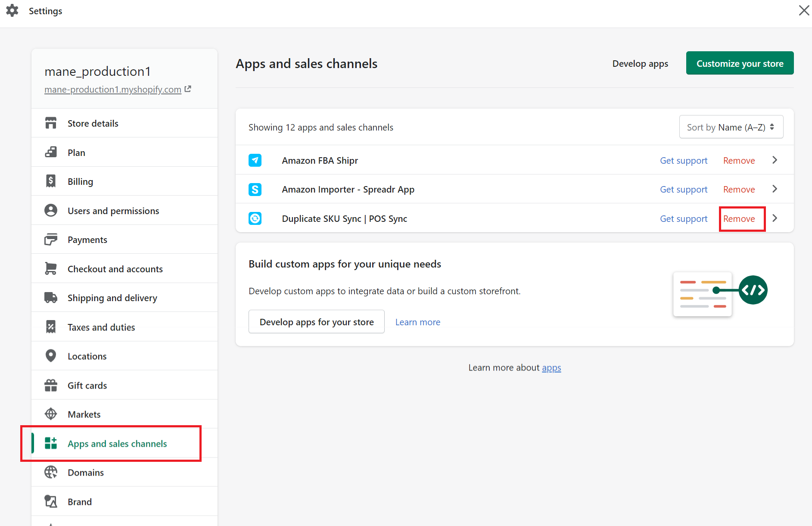This screenshot has height=526, width=812.
Task: Click the Apps and sales channels grid icon
Action: (51, 443)
